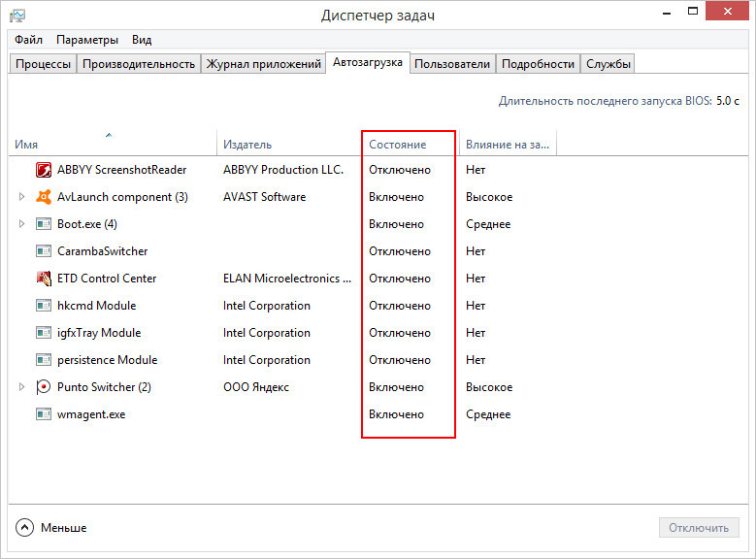Screen dimensions: 756x559
Task: Click publisher ELAN Microelectronics ...
Action: point(287,279)
